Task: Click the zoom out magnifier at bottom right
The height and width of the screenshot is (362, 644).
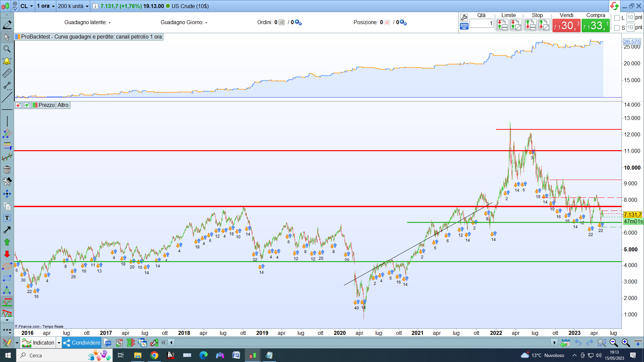Action: pyautogui.click(x=613, y=343)
